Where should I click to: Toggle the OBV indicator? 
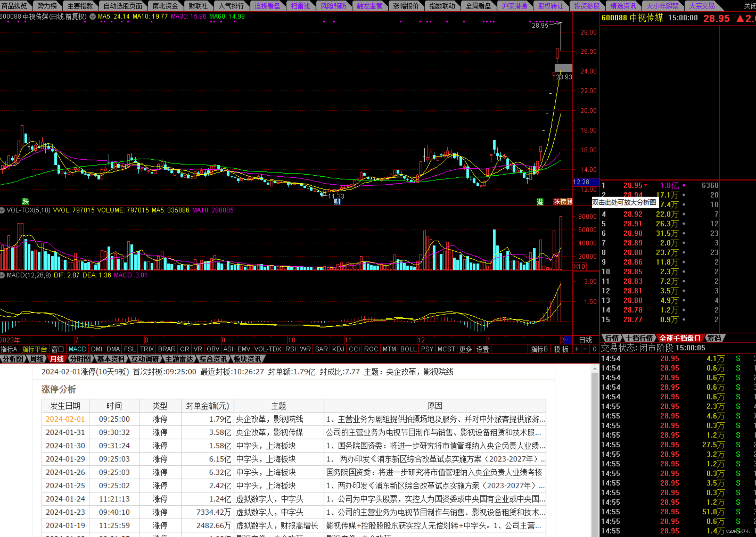click(x=213, y=349)
